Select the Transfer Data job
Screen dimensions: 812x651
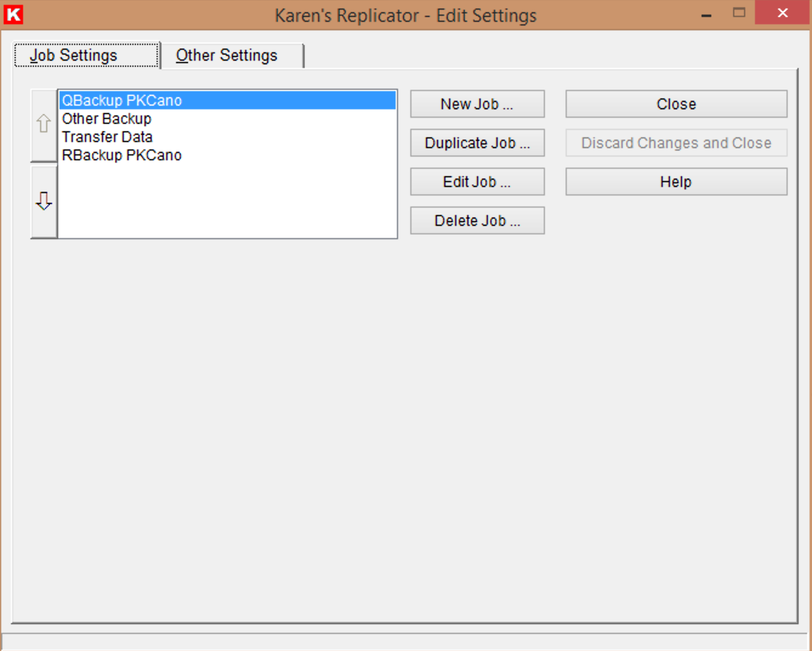[x=228, y=137]
